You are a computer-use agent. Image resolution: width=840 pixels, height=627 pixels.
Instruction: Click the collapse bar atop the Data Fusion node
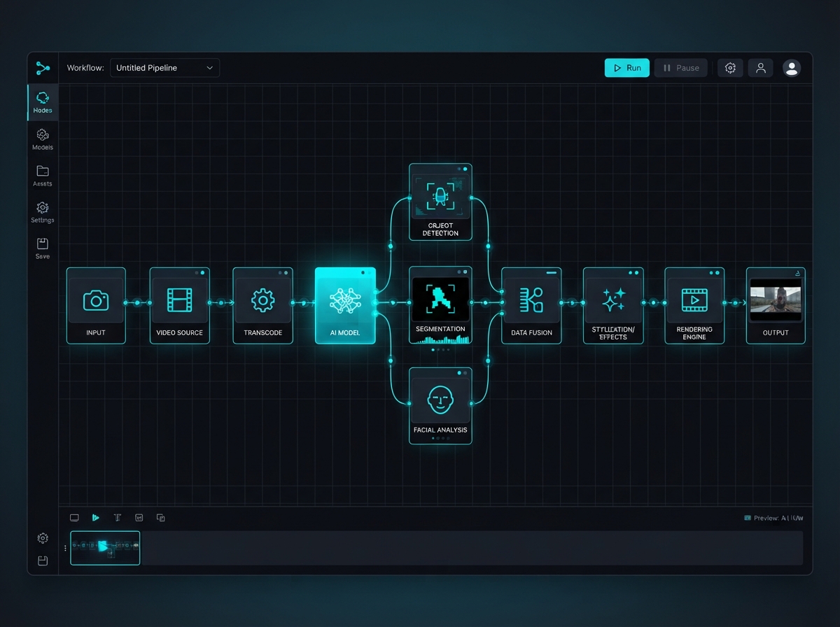pyautogui.click(x=552, y=272)
